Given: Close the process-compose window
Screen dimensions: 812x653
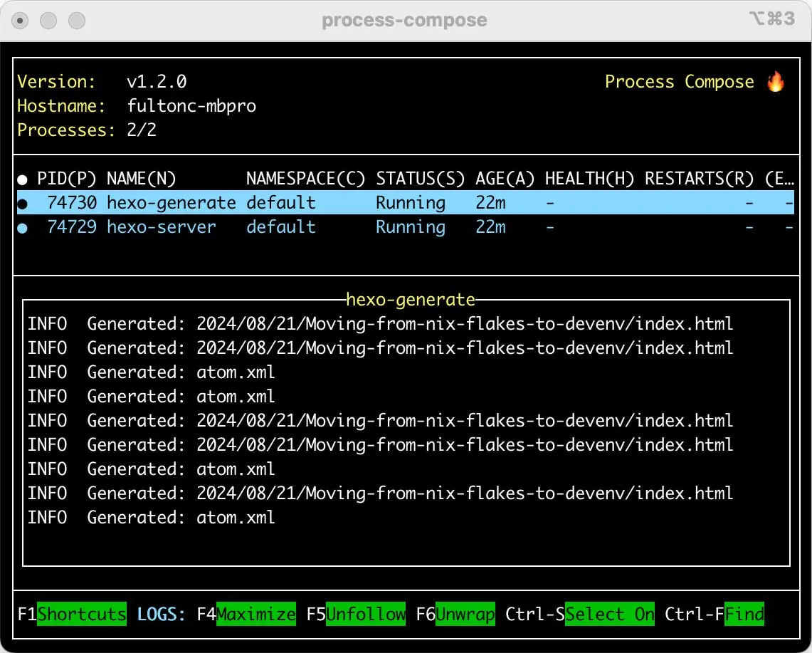Looking at the screenshot, I should (x=20, y=21).
